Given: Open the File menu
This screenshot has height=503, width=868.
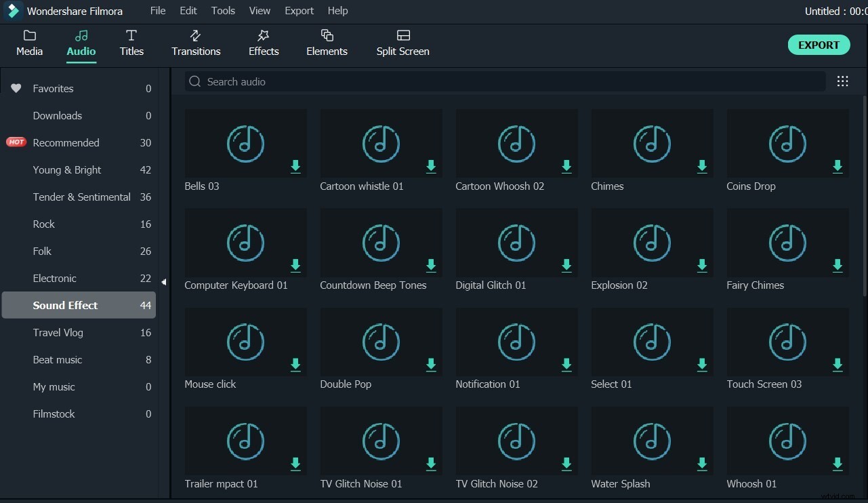Looking at the screenshot, I should pos(157,10).
